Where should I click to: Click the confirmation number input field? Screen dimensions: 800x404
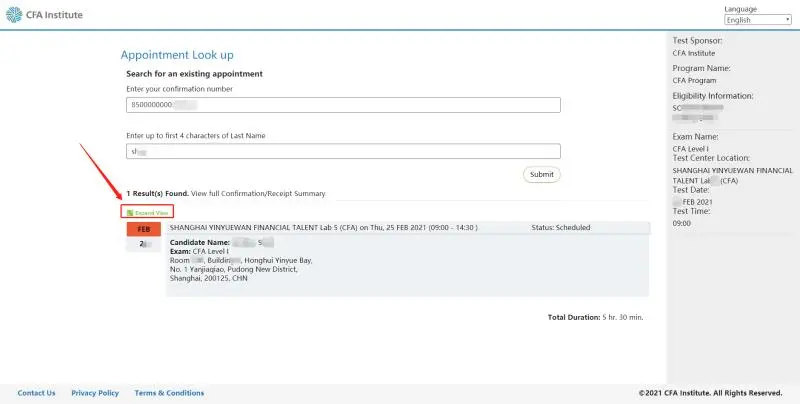(343, 105)
